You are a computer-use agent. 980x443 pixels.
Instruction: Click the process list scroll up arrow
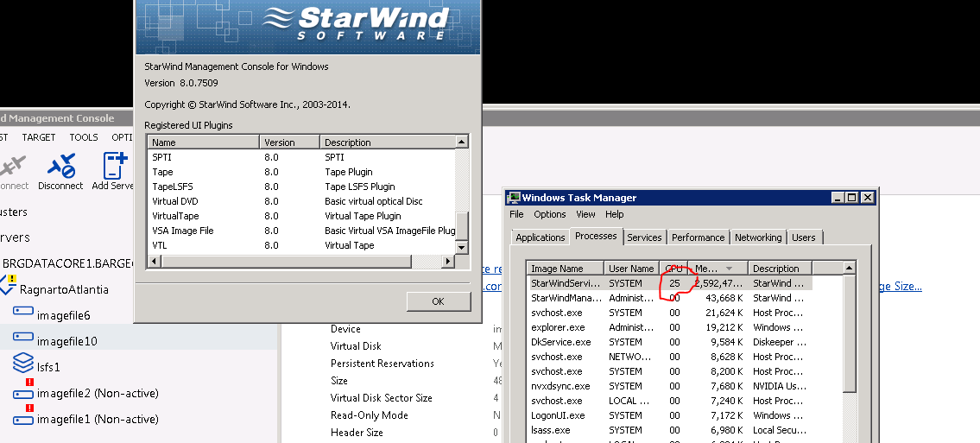coord(849,268)
